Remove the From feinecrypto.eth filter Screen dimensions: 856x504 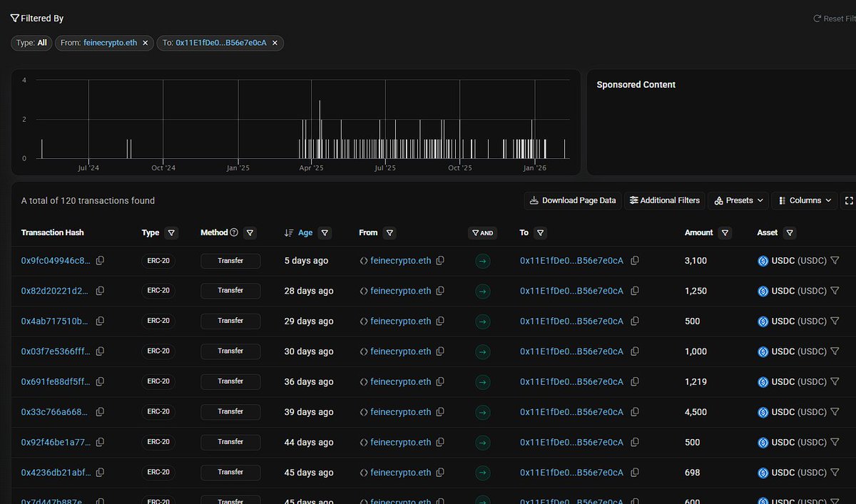(x=145, y=43)
